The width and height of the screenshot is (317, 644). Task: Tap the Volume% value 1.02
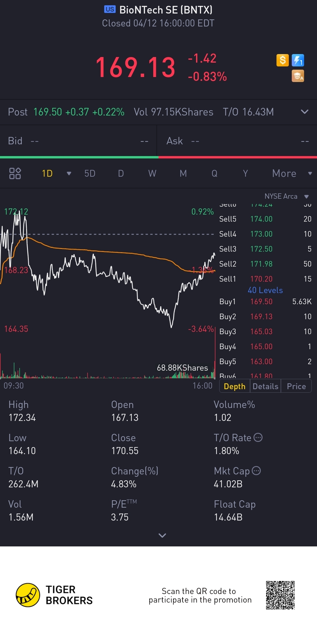click(x=222, y=417)
